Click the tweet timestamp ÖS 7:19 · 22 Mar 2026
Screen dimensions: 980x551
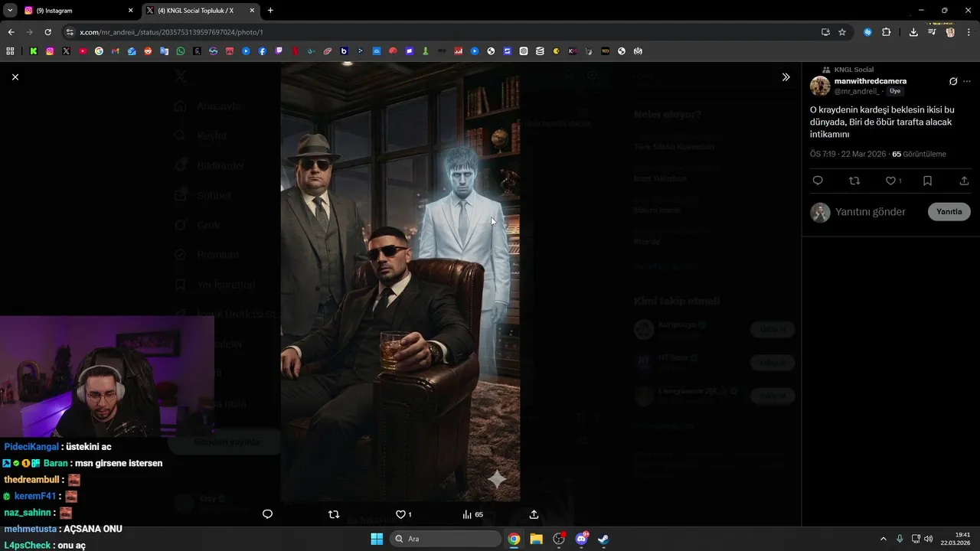(848, 154)
